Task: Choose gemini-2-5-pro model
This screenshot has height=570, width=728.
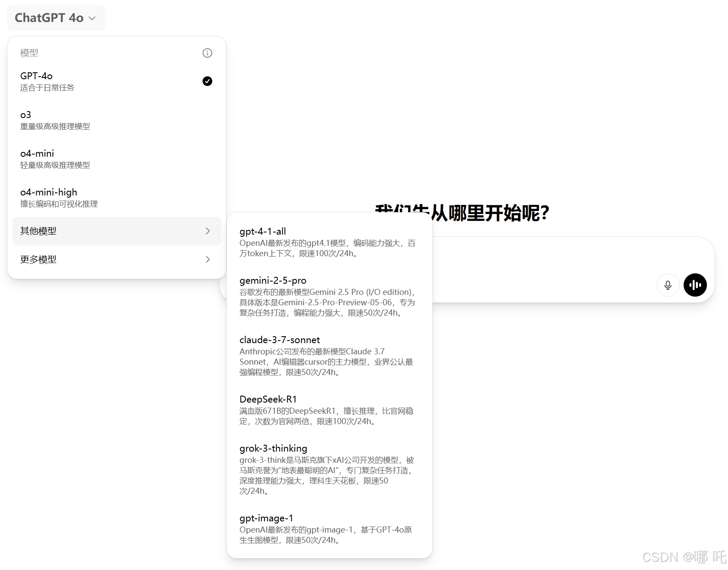Action: pos(329,296)
